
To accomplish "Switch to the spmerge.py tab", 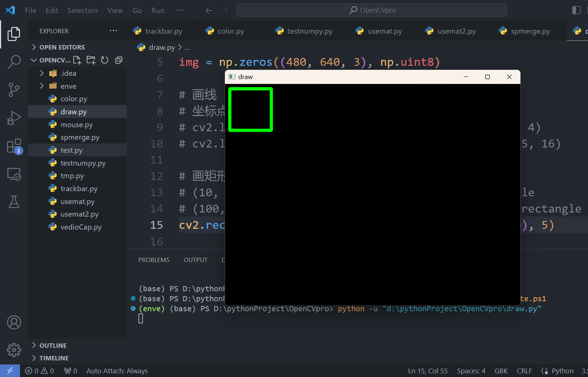I will click(530, 31).
